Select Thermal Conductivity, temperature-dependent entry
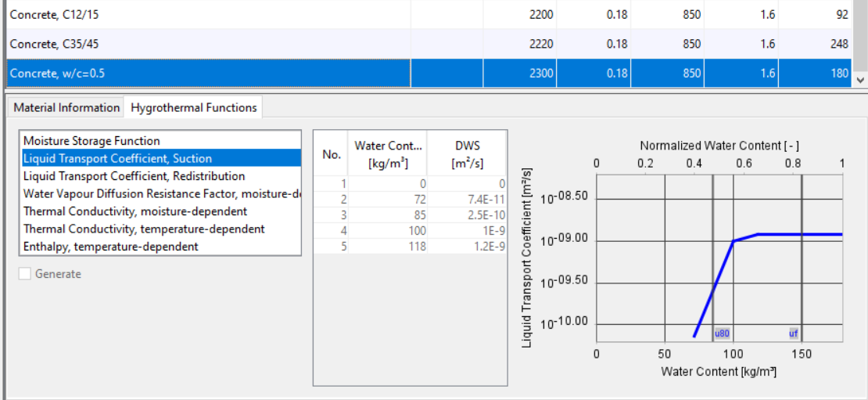 160,229
